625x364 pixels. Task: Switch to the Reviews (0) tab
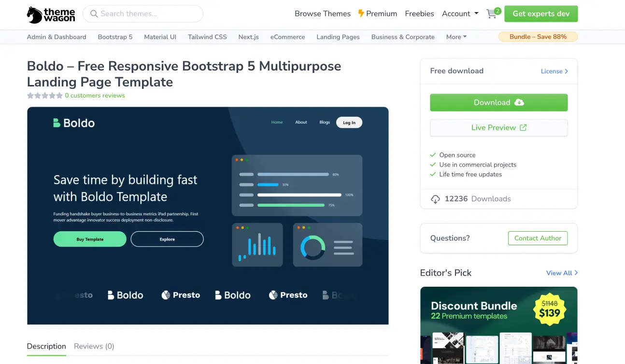pos(94,346)
